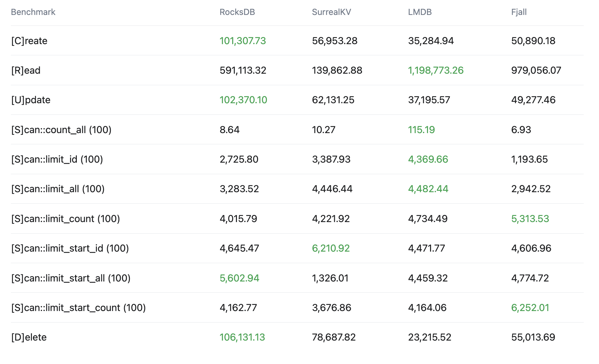Select the [S]can::limit_all (100) label

58,189
